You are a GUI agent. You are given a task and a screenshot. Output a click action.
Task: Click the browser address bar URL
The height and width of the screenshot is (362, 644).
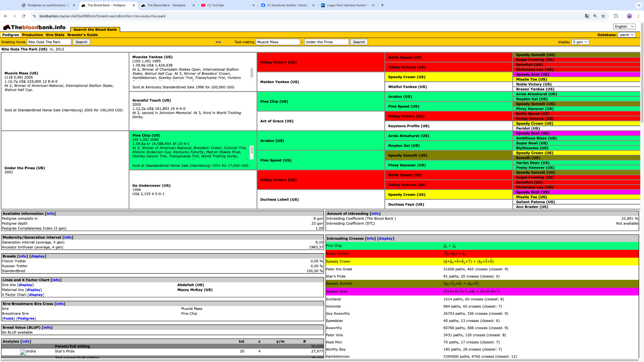click(x=102, y=16)
